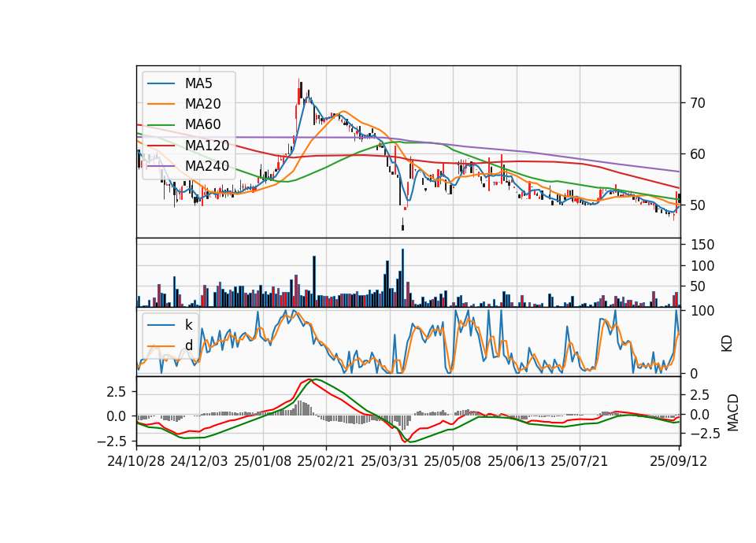Click the MA60 legend label
Screen dimensions: 756x543
click(x=202, y=124)
